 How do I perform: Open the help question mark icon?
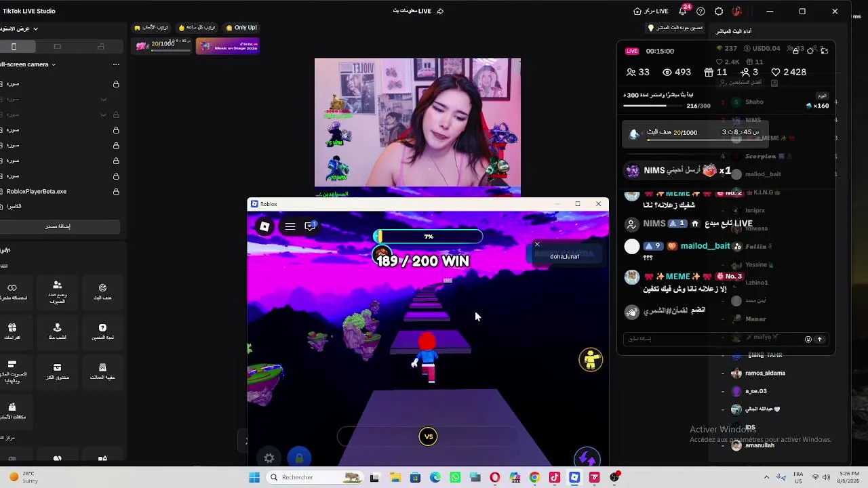click(701, 11)
